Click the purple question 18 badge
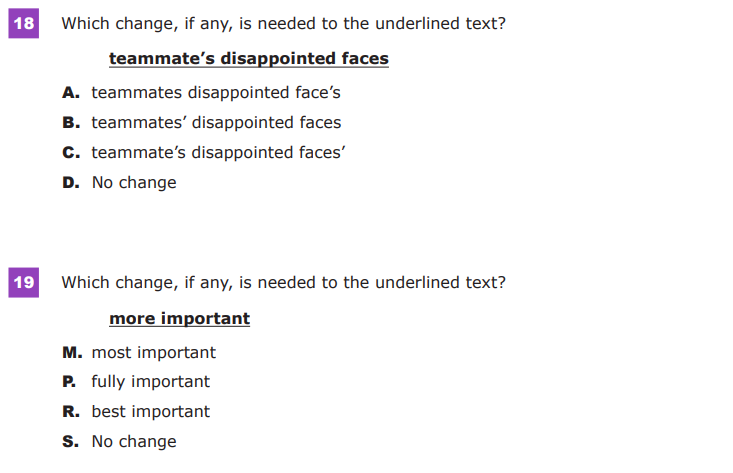Screen dimensions: 733x473 [23, 23]
